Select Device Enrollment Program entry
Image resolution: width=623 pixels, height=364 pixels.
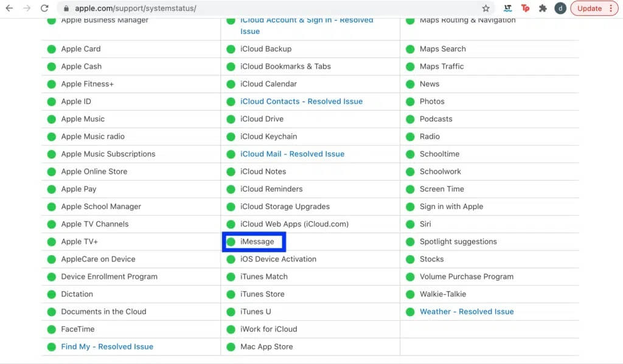click(x=110, y=276)
